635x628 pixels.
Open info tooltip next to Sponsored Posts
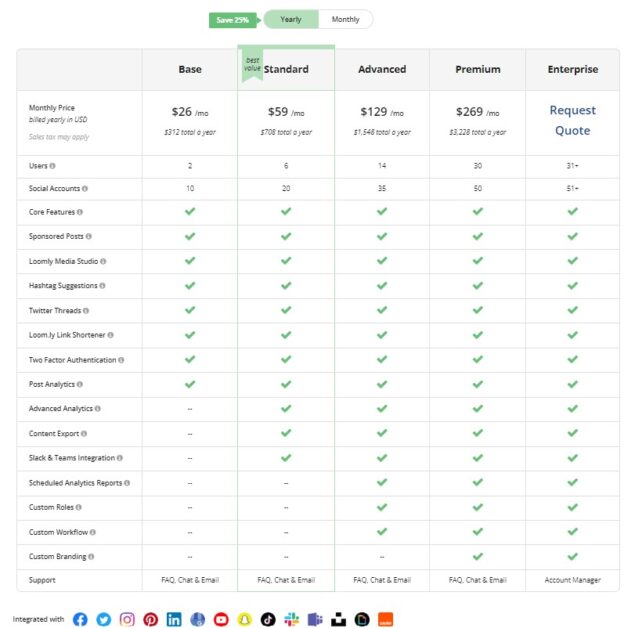click(x=89, y=236)
